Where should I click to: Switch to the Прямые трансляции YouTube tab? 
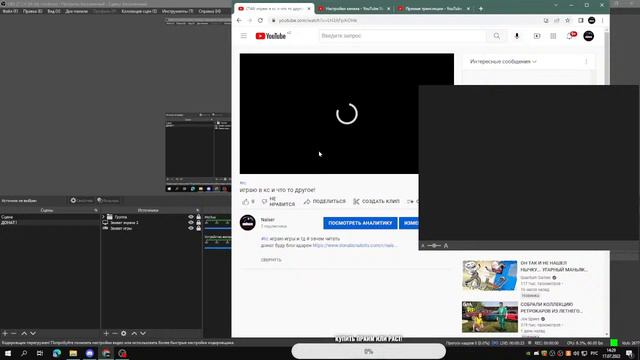coord(434,9)
